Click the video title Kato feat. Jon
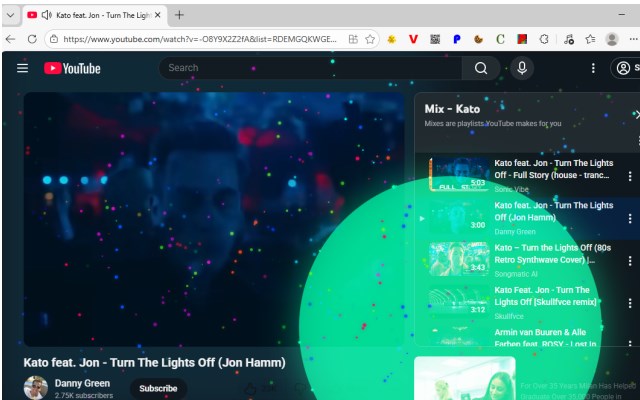 point(154,362)
